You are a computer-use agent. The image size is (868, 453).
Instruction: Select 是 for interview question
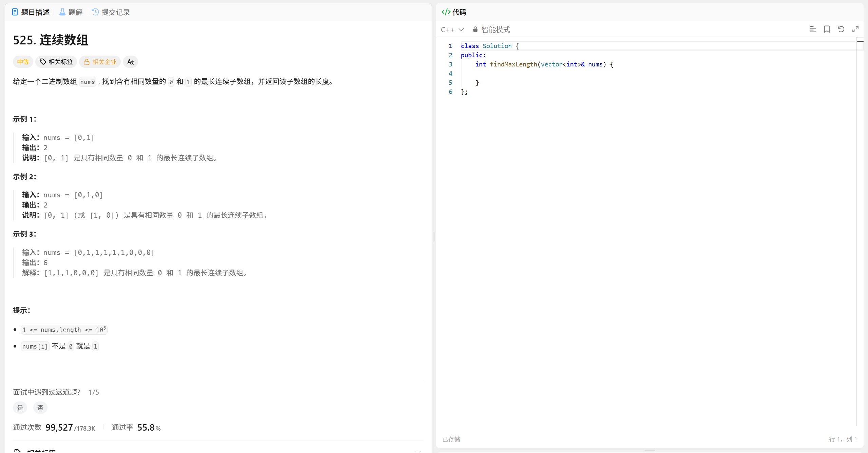(20, 408)
